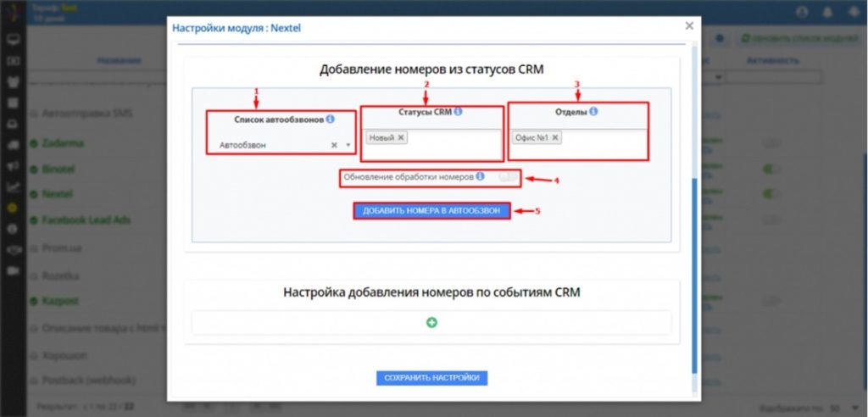Toggle activity switch for Zadarma row

[771, 143]
